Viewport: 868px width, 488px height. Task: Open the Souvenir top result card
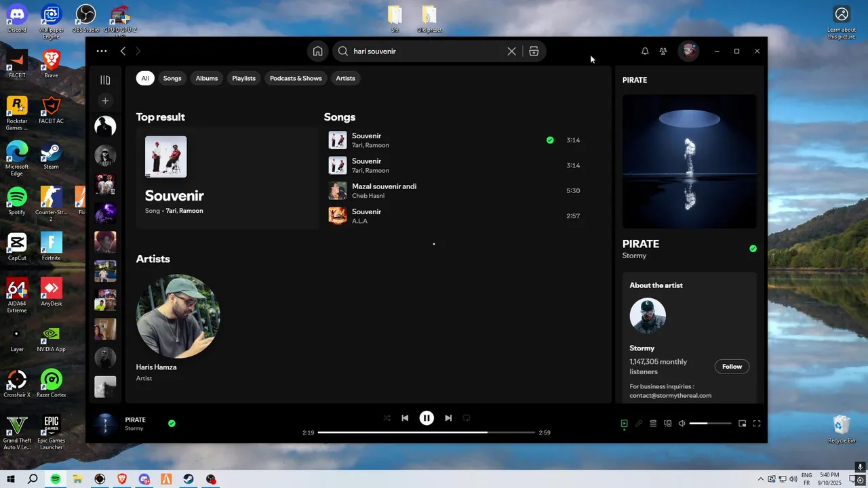tap(226, 178)
